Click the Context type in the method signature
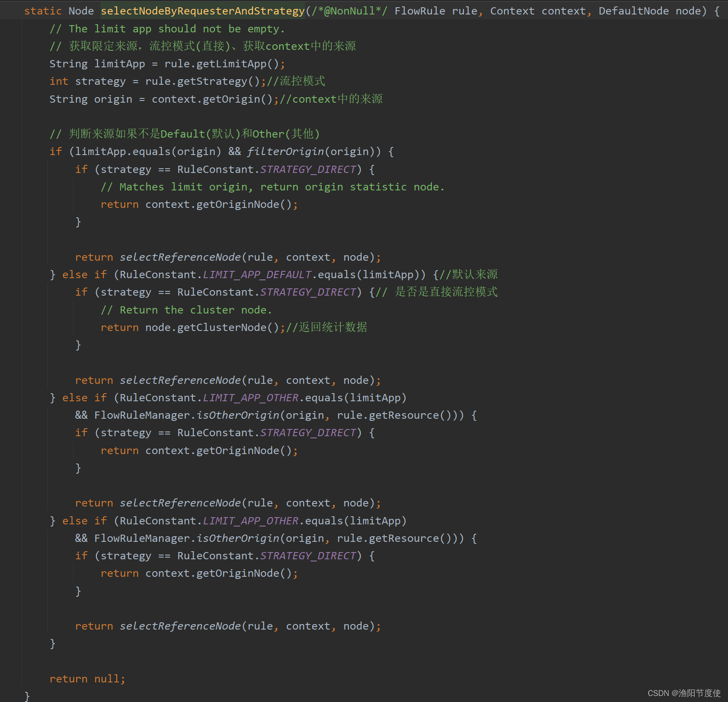The width and height of the screenshot is (728, 702). [x=512, y=11]
